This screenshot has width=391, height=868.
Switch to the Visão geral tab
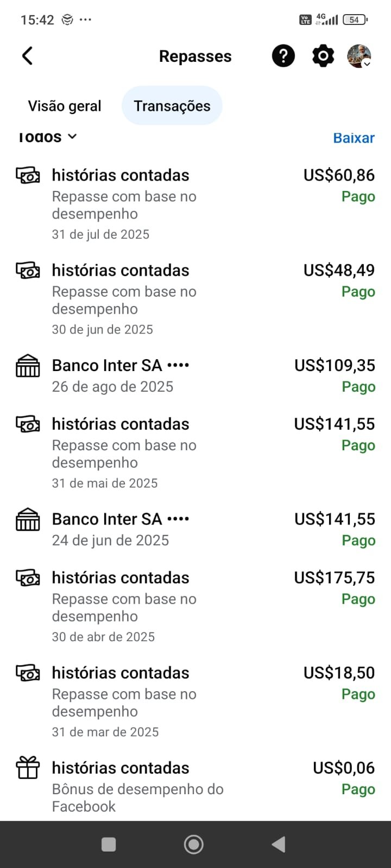click(65, 106)
